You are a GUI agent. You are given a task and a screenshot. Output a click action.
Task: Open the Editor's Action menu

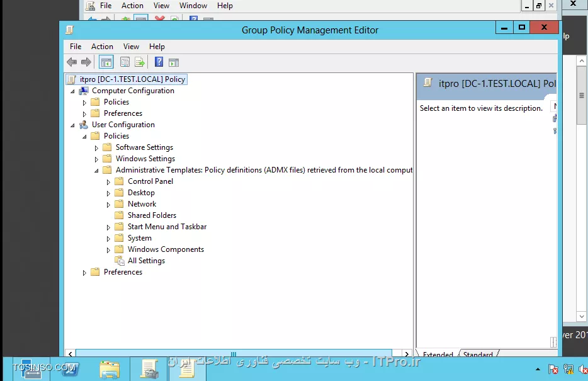tap(102, 47)
